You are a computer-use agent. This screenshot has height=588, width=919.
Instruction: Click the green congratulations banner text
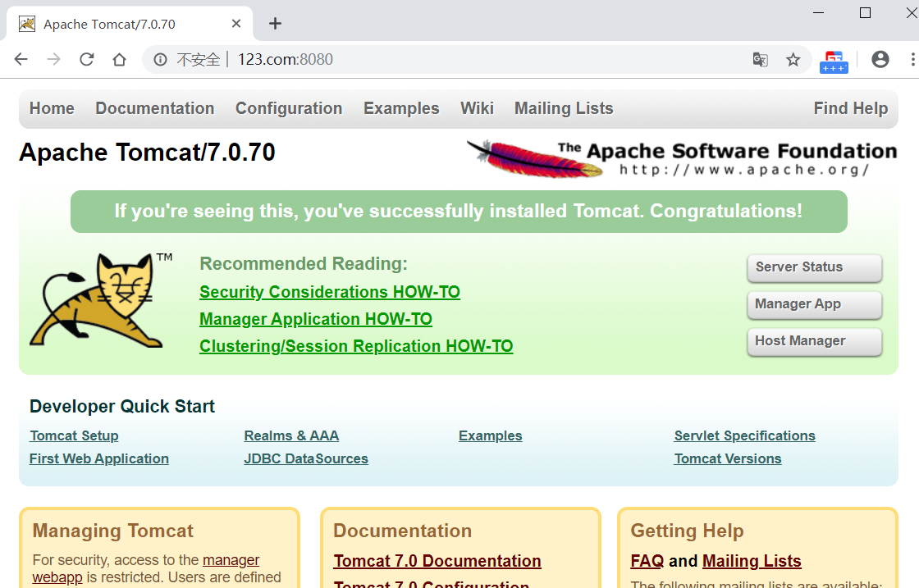point(459,211)
